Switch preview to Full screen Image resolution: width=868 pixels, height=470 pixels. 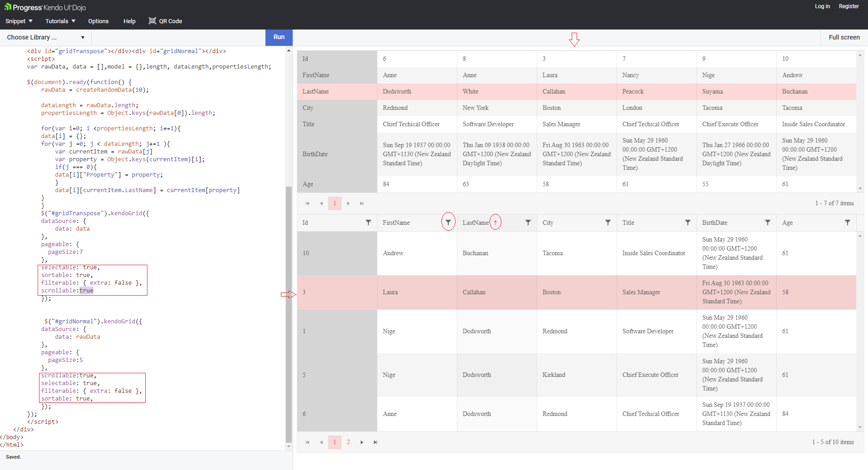tap(844, 37)
